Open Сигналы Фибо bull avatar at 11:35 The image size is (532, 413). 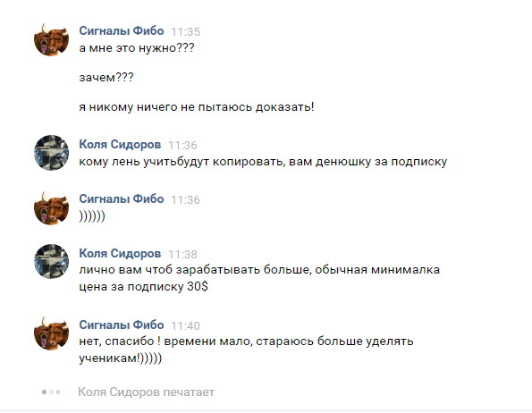pyautogui.click(x=51, y=39)
